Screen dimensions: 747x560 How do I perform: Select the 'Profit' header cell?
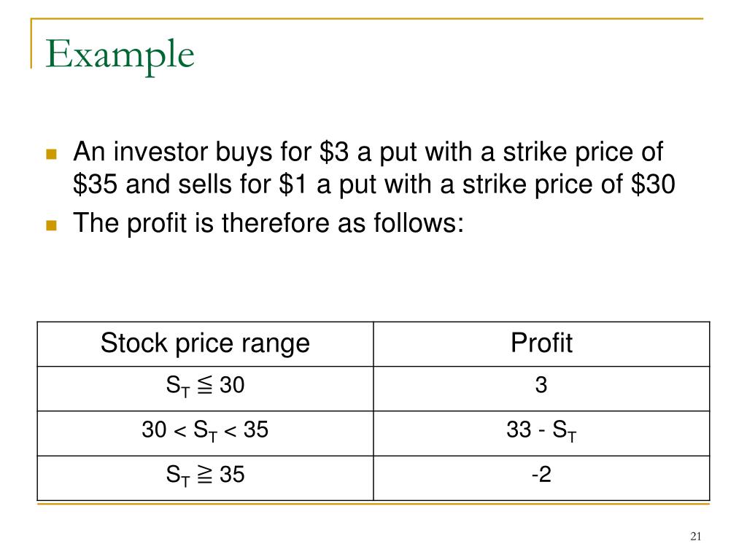[542, 344]
